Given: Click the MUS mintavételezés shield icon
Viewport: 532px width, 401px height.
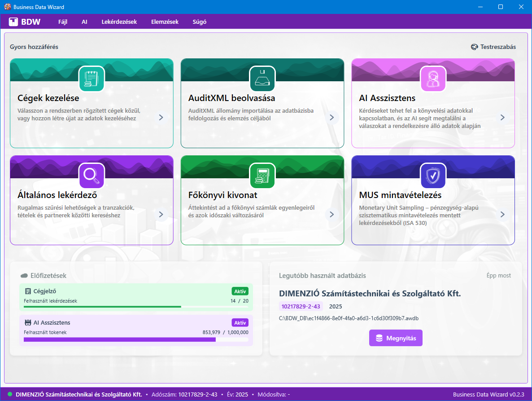Looking at the screenshot, I should click(x=433, y=176).
